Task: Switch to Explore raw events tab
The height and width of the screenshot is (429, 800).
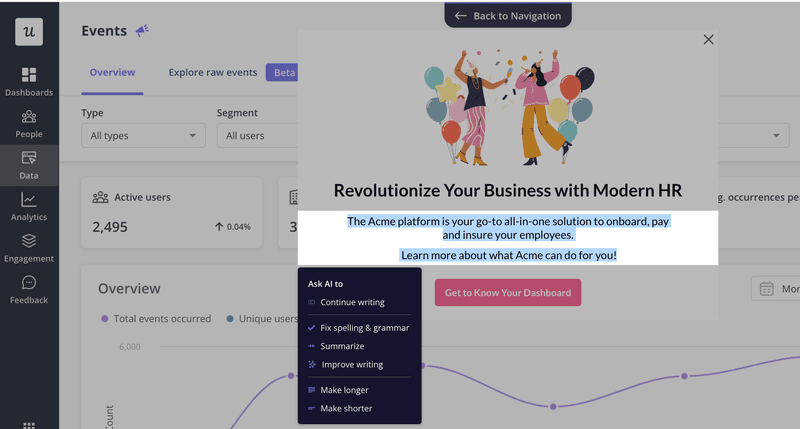Action: click(x=213, y=73)
